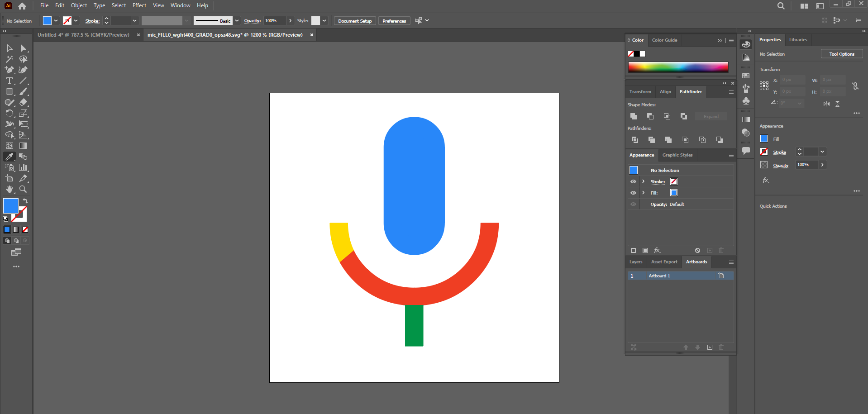This screenshot has width=868, height=414.
Task: Expand opacity slider arrow in Properties panel
Action: [x=822, y=165]
